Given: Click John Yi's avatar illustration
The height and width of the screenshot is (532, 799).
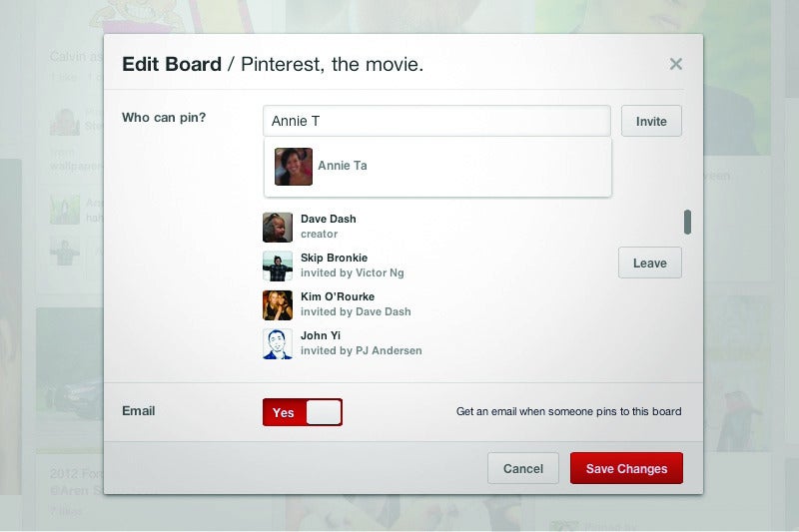Looking at the screenshot, I should (x=278, y=343).
